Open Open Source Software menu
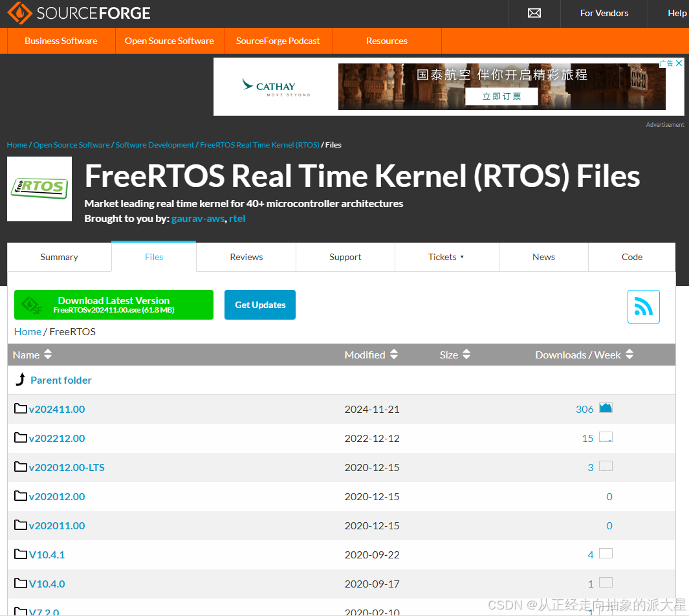This screenshot has height=616, width=689. [x=169, y=41]
